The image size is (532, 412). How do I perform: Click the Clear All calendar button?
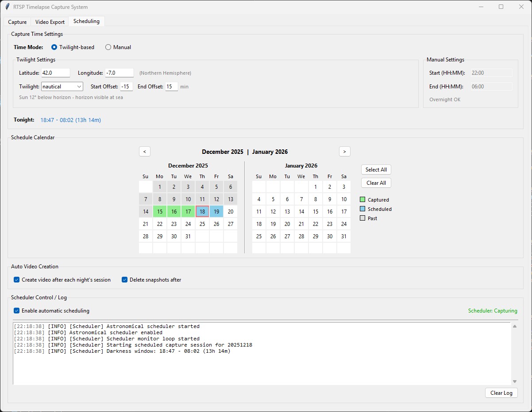[376, 183]
